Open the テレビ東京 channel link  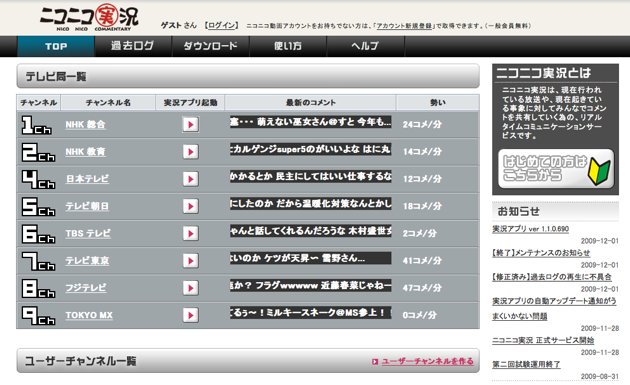pyautogui.click(x=87, y=261)
